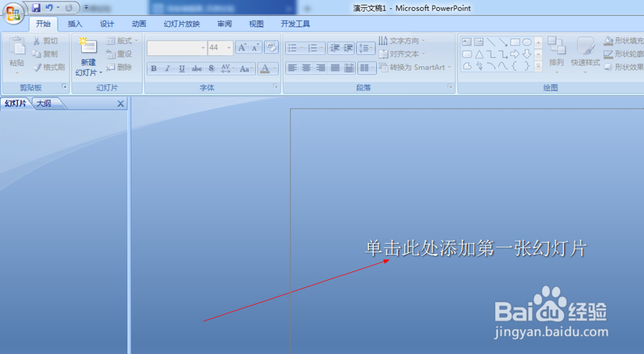
Task: Decrease font size with shrink icon
Action: click(255, 48)
